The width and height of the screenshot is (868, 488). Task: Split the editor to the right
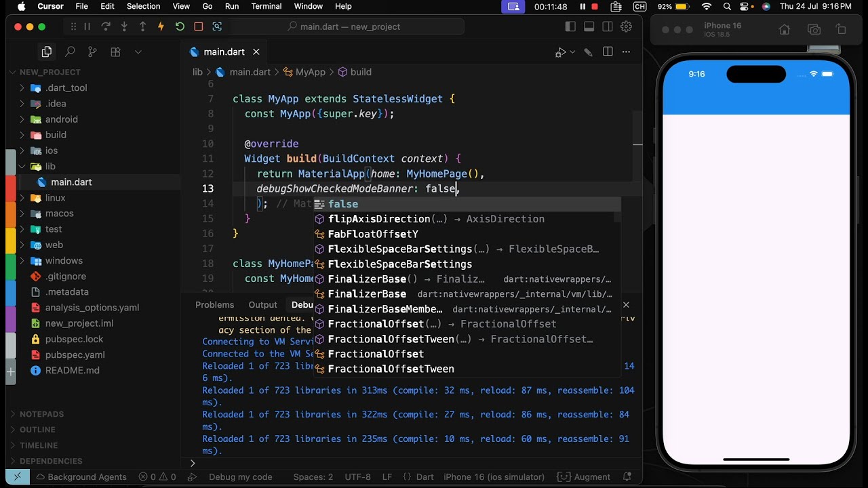coord(608,52)
